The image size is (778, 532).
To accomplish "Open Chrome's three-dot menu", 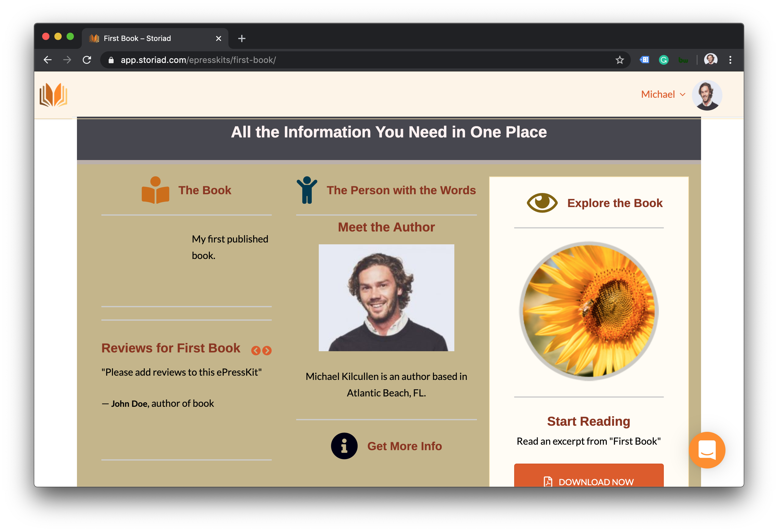I will 730,60.
